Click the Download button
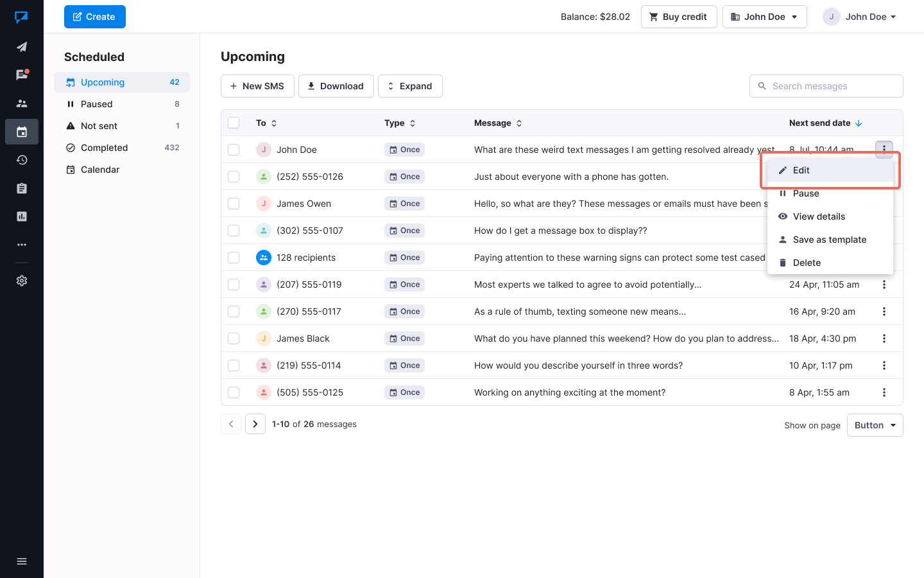Screen dimensions: 924x578 (x=336, y=86)
